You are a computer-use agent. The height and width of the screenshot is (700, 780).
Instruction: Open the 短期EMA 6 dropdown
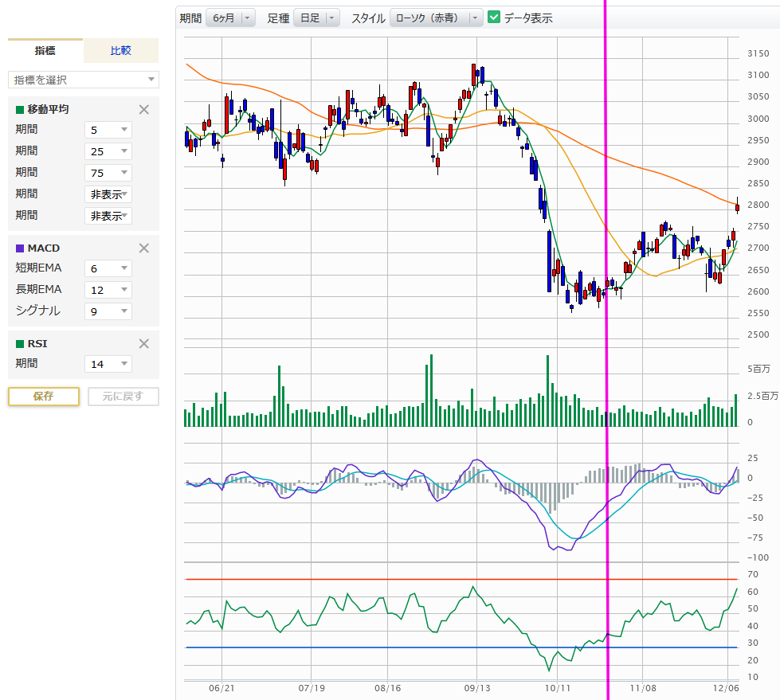[x=108, y=268]
